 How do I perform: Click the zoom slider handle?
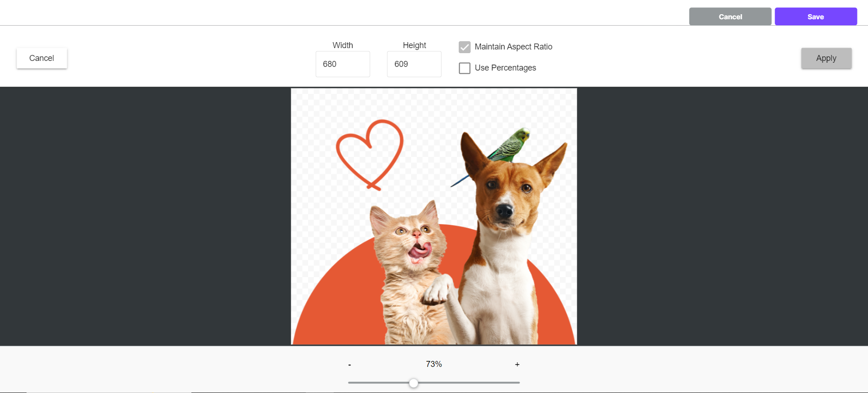tap(413, 383)
